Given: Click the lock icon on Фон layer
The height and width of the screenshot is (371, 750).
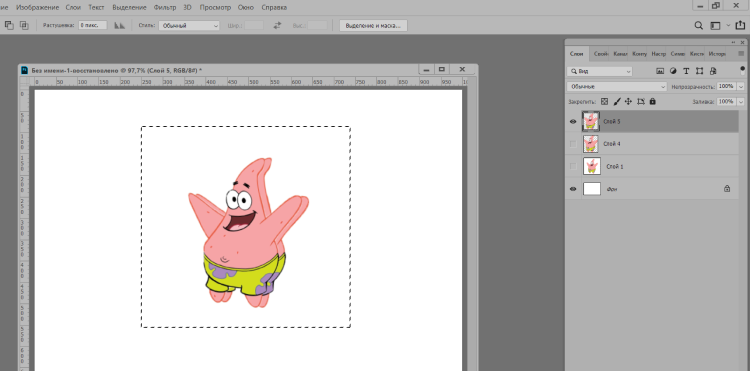Looking at the screenshot, I should point(727,189).
